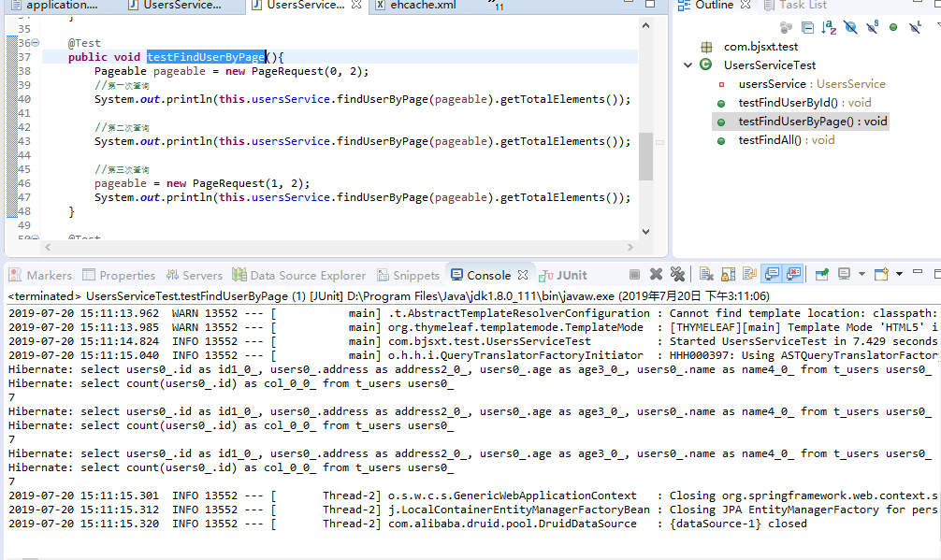Toggle Hide Static Fields and Methods in Outline
The width and height of the screenshot is (941, 560).
[x=872, y=28]
